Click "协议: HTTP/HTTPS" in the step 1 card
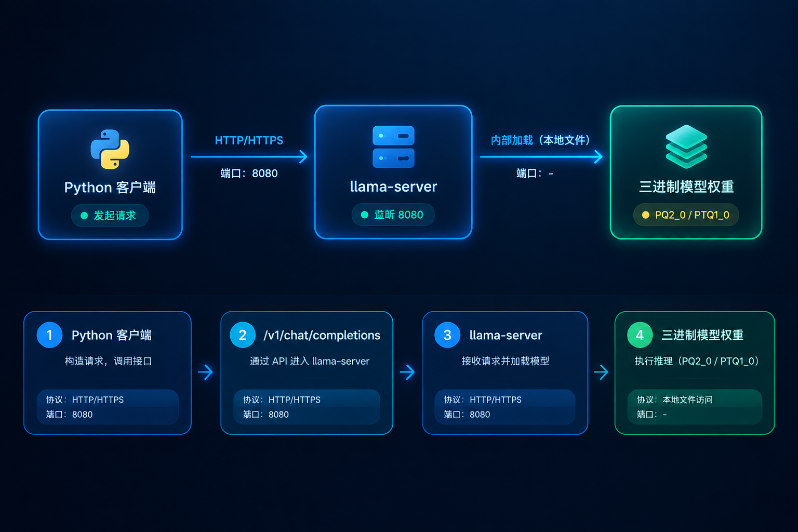Image resolution: width=798 pixels, height=532 pixels. [85, 400]
